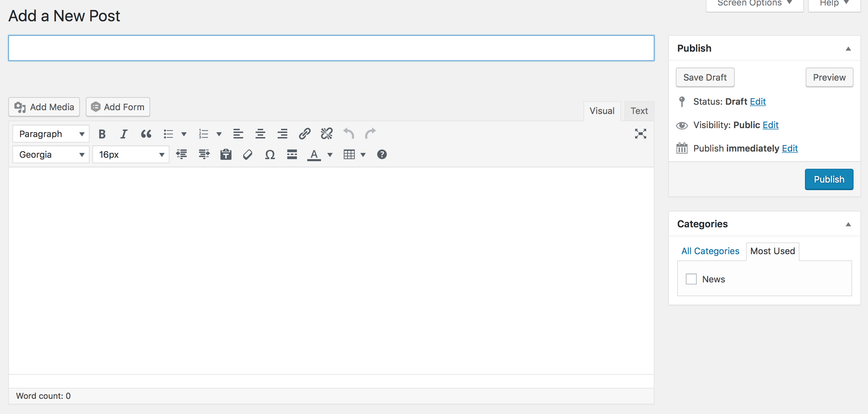This screenshot has height=414, width=868.
Task: Apply bulleted list formatting
Action: (x=168, y=134)
